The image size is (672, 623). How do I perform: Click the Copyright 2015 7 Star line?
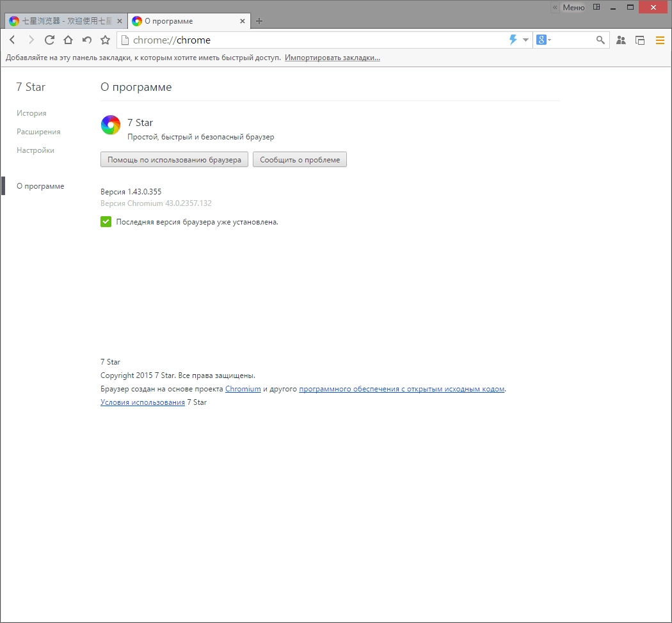(x=178, y=375)
